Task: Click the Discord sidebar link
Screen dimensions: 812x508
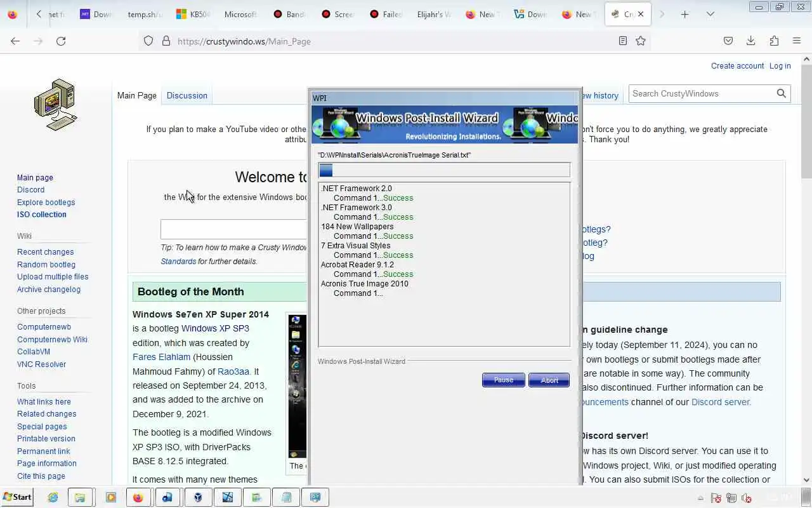Action: (30, 190)
